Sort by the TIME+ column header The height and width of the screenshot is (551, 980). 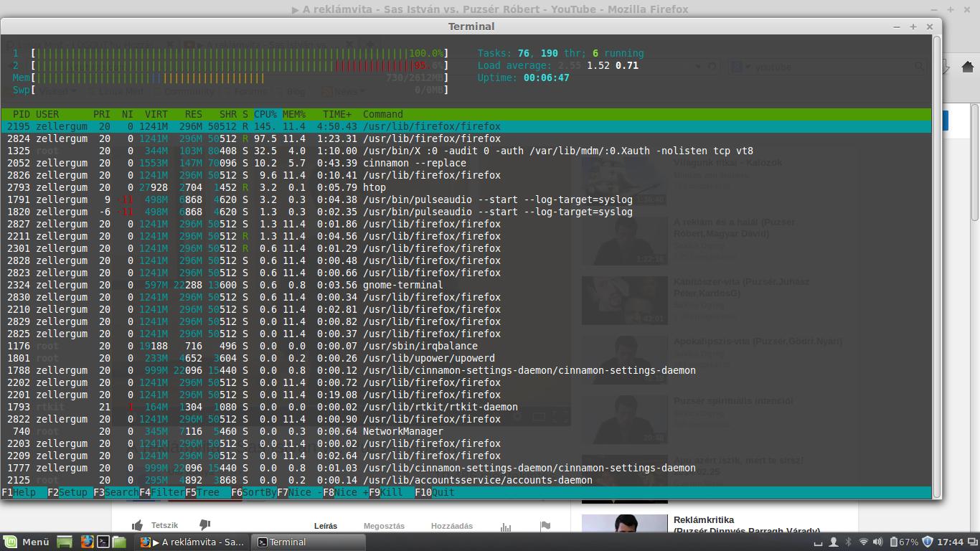(337, 114)
